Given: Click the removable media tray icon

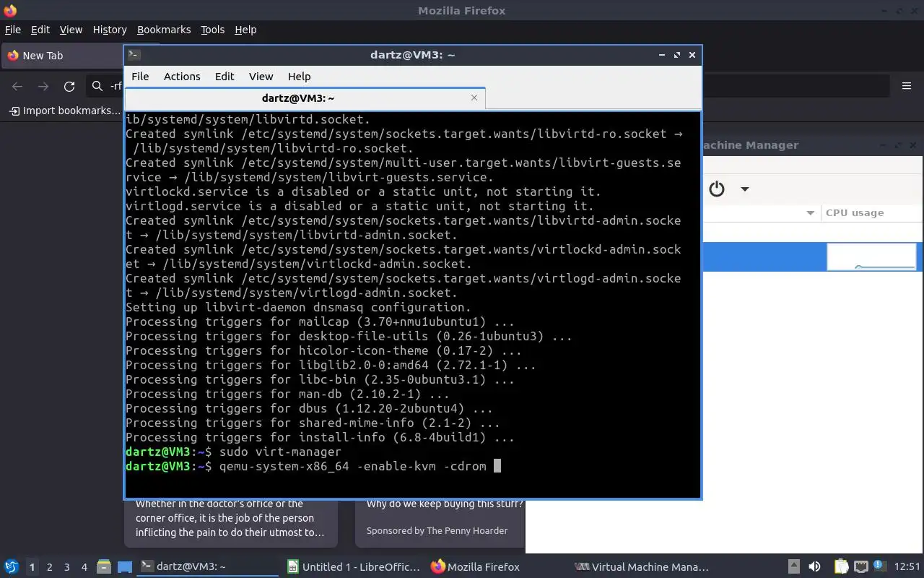Looking at the screenshot, I should tap(793, 567).
